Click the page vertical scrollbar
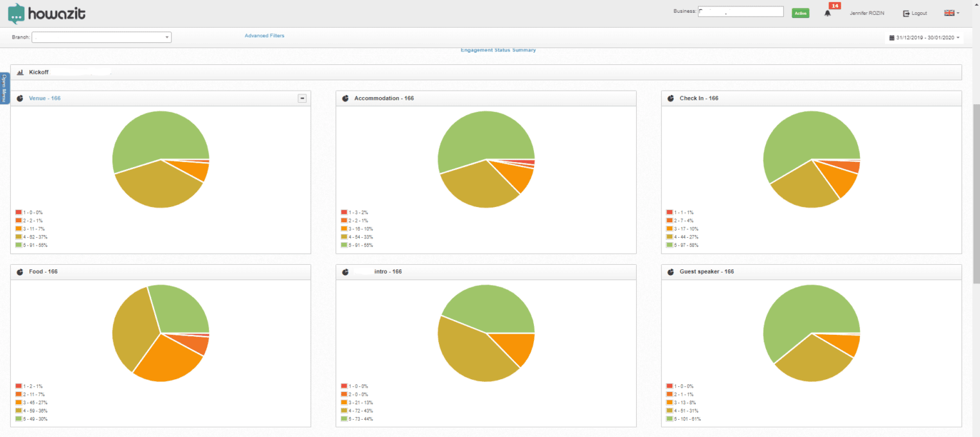 976,193
